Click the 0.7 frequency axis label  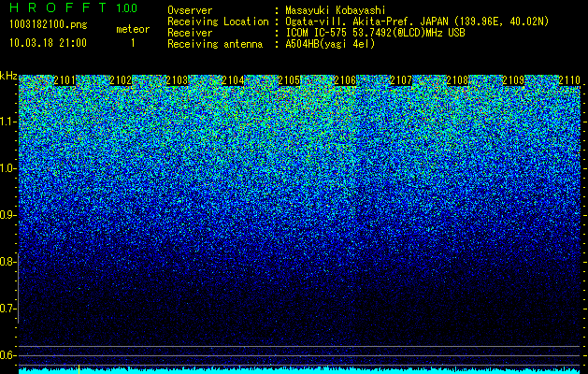pyautogui.click(x=7, y=309)
